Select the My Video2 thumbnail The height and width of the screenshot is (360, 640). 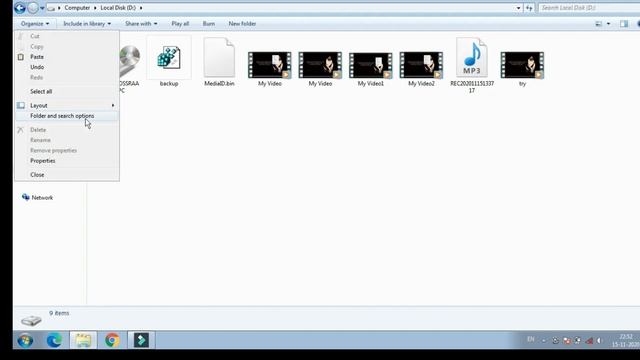421,65
